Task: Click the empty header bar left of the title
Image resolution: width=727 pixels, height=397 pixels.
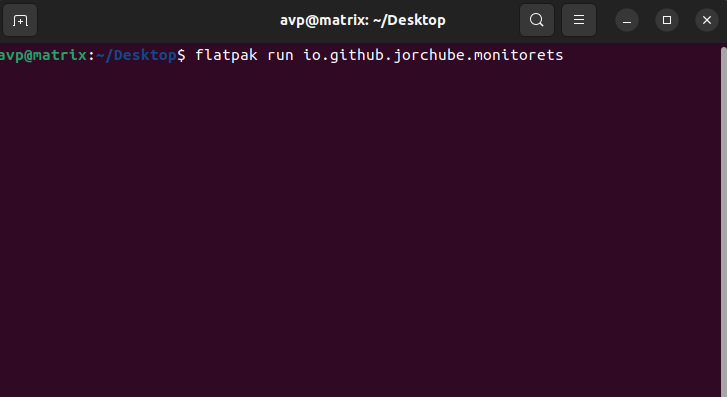Action: 158,20
